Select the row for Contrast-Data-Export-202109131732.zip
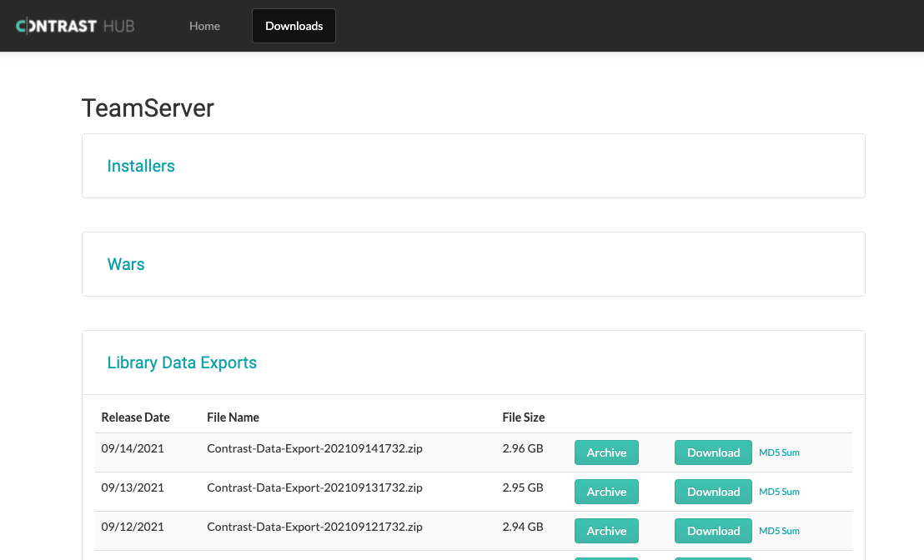The height and width of the screenshot is (560, 924). 315,487
